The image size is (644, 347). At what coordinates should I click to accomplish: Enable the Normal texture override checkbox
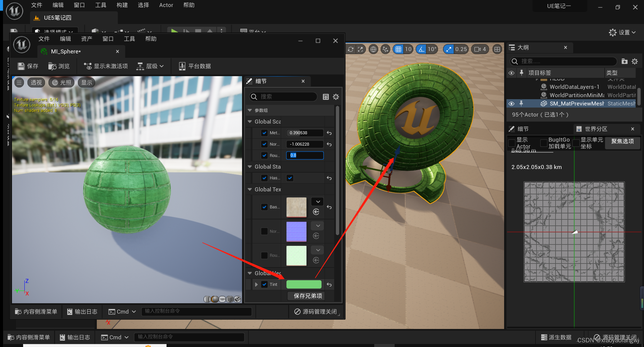264,231
